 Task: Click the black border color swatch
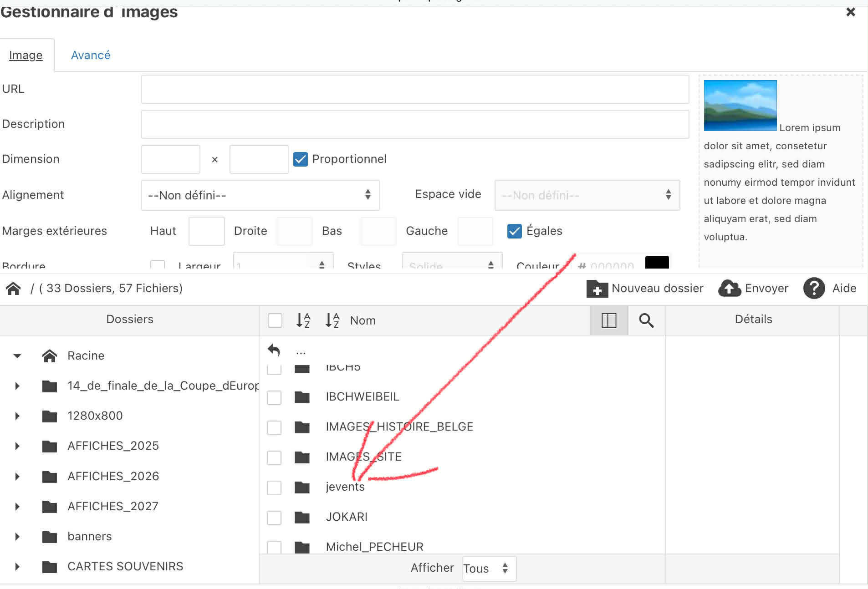pyautogui.click(x=657, y=263)
